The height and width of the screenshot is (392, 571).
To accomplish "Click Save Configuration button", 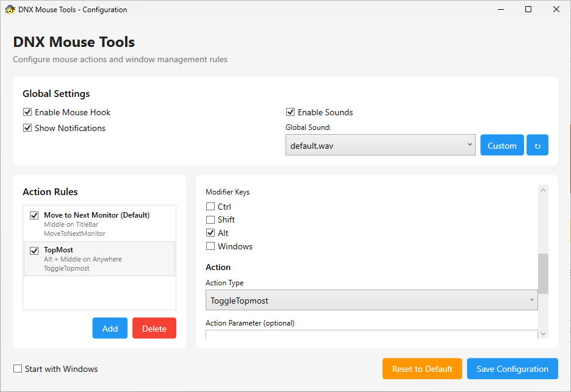I will tap(512, 369).
